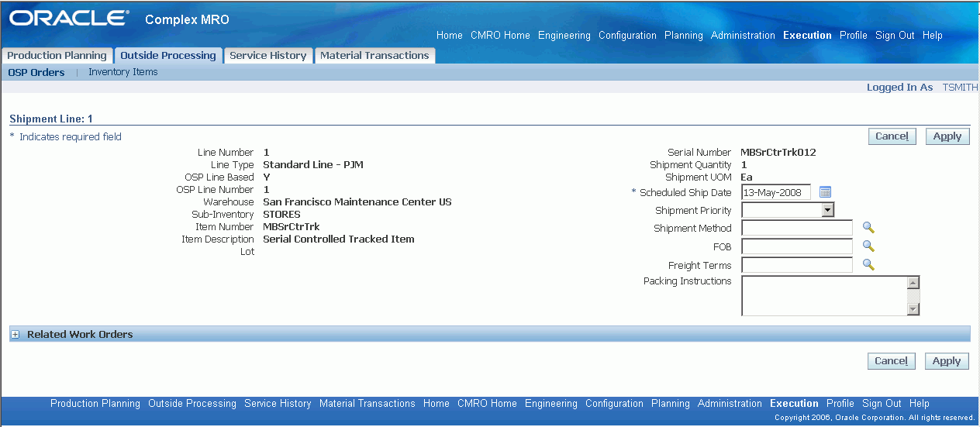Viewport: 980px width, 427px height.
Task: Open the Inventory Items subtab
Action: pos(123,72)
